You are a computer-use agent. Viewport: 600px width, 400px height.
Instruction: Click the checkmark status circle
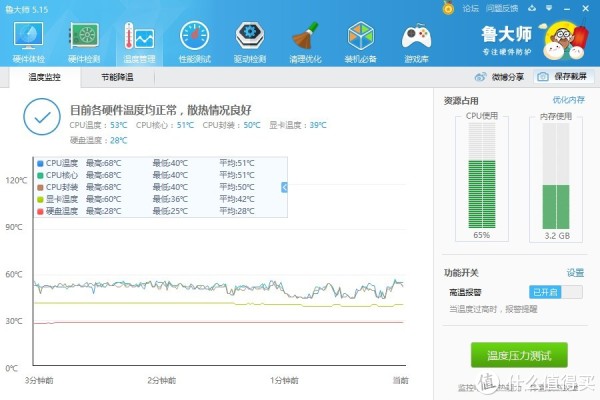[x=42, y=117]
